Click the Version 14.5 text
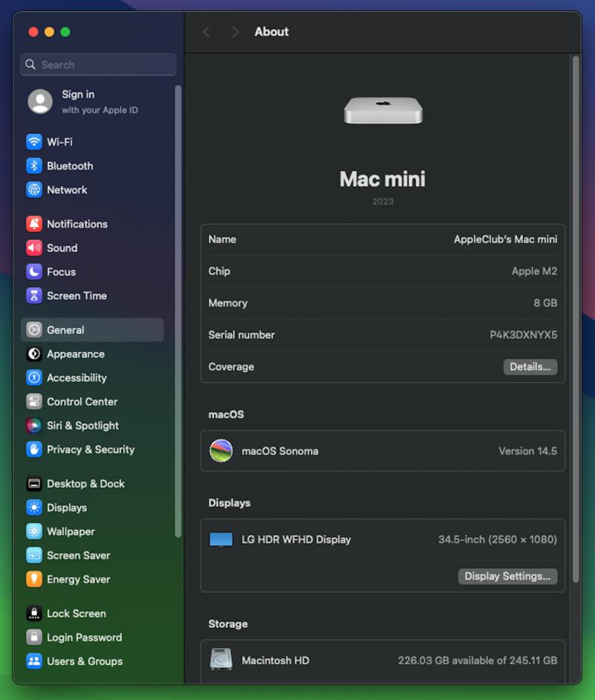595x700 pixels. [527, 452]
